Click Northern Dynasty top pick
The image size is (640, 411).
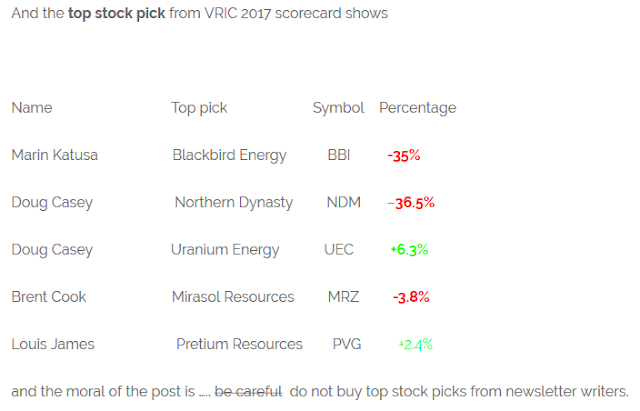click(x=234, y=203)
